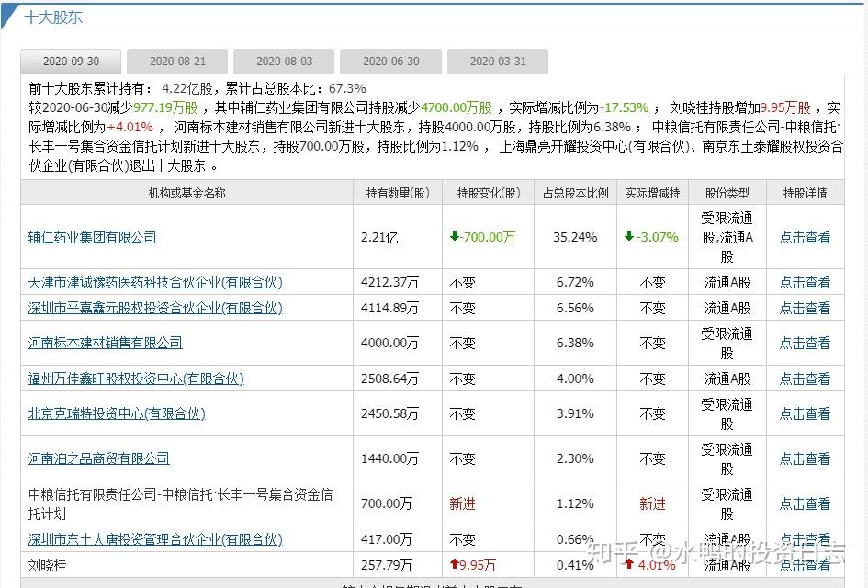Click 点击查看 for 河南标木建材 row
The image size is (868, 588).
[805, 344]
